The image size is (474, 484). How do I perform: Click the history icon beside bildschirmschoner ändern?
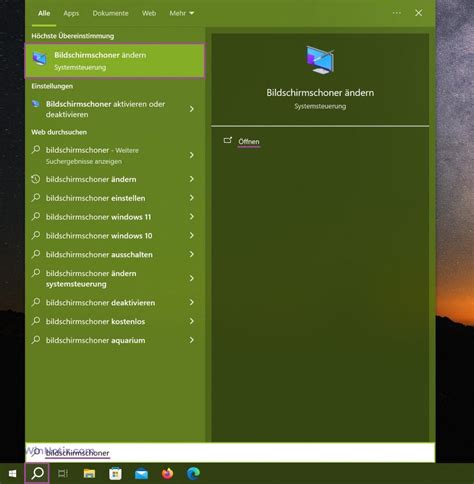pos(36,179)
